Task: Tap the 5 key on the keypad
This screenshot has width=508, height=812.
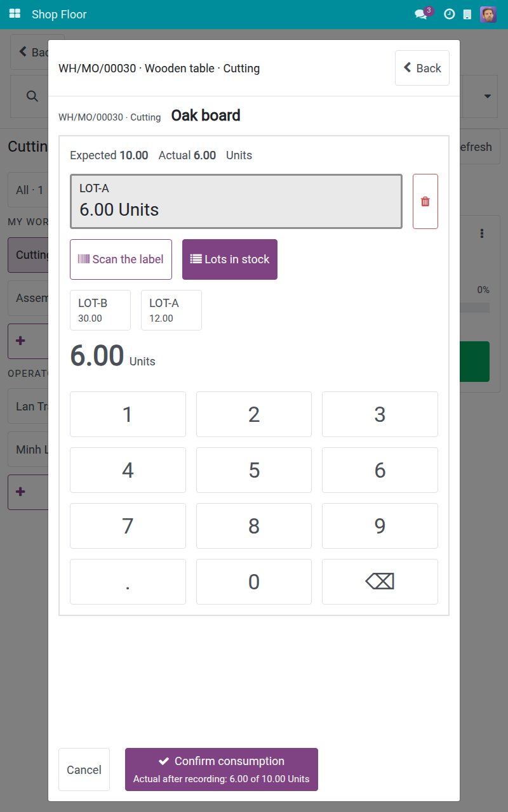Action: click(x=254, y=470)
